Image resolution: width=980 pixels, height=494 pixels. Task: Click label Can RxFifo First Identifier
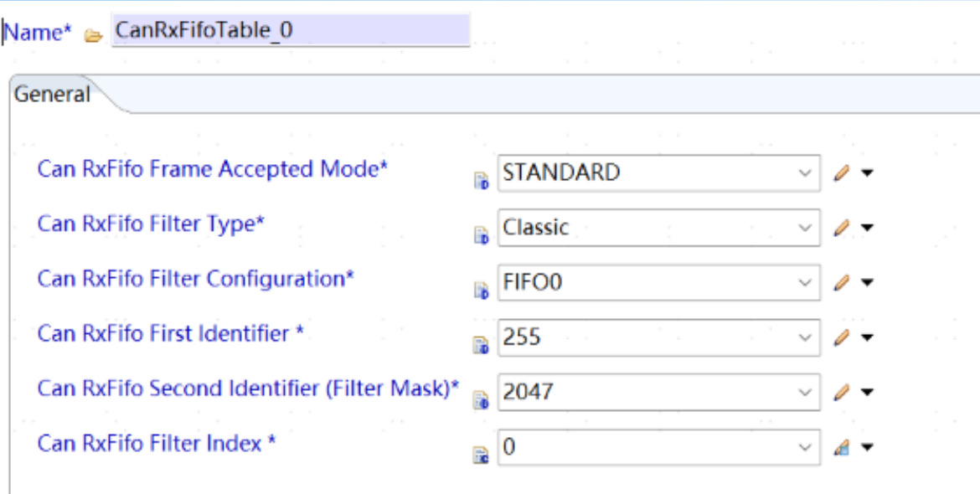point(170,334)
